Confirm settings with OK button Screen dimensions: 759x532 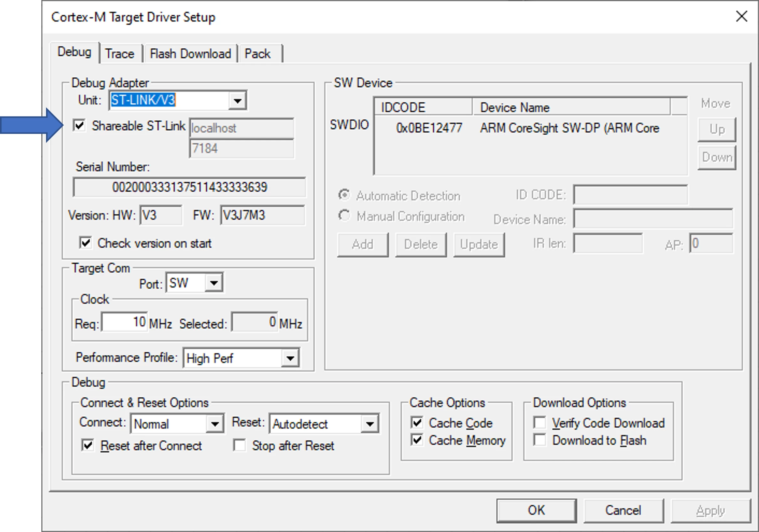[x=536, y=510]
